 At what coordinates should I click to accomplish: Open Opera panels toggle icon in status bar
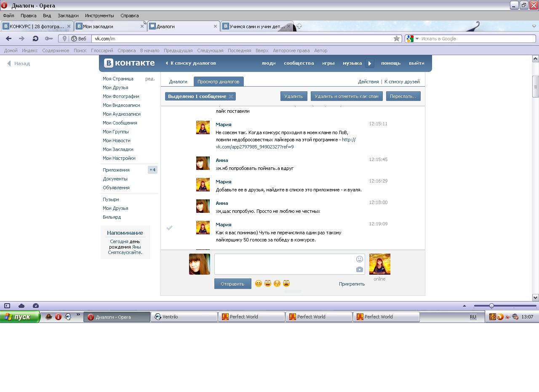[7, 306]
